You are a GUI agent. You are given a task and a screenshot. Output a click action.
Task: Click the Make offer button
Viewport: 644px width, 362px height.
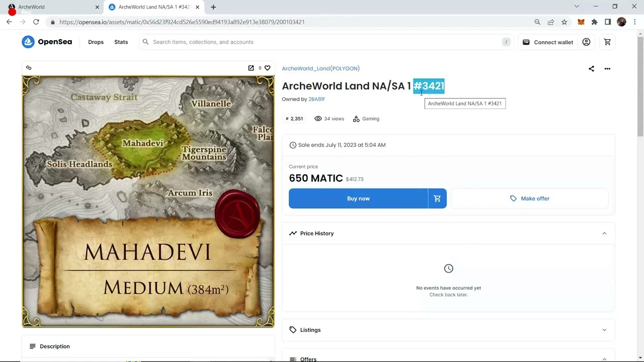point(529,199)
